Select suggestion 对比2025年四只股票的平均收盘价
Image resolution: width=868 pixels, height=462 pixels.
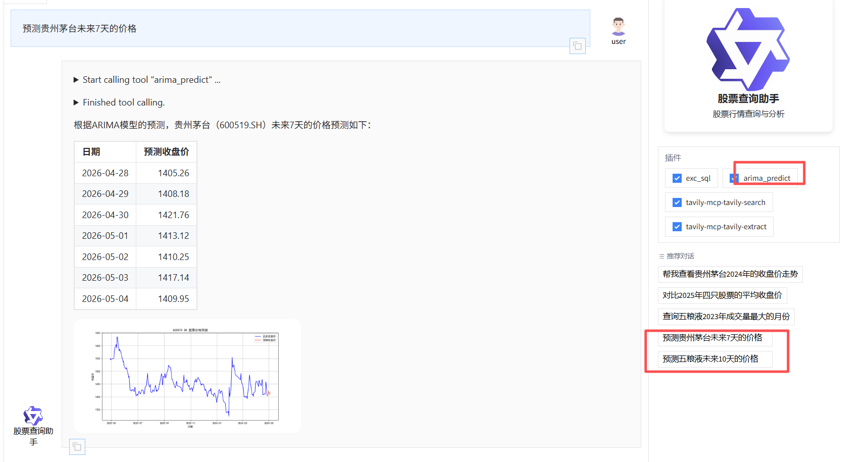coord(722,295)
